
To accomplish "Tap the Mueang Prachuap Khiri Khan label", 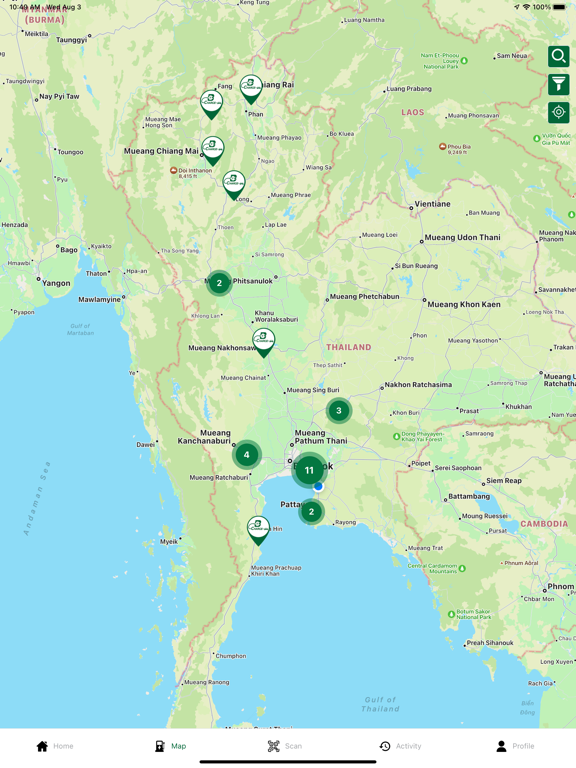I will pyautogui.click(x=276, y=571).
